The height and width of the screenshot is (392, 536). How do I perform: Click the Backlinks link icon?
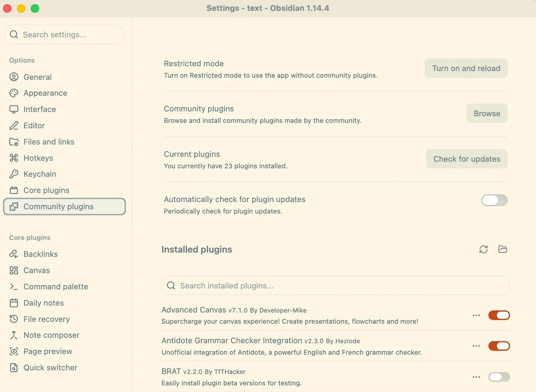14,254
